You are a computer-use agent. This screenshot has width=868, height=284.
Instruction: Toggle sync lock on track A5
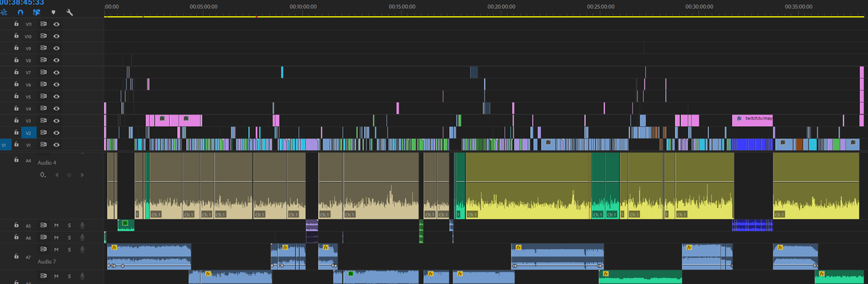43,225
